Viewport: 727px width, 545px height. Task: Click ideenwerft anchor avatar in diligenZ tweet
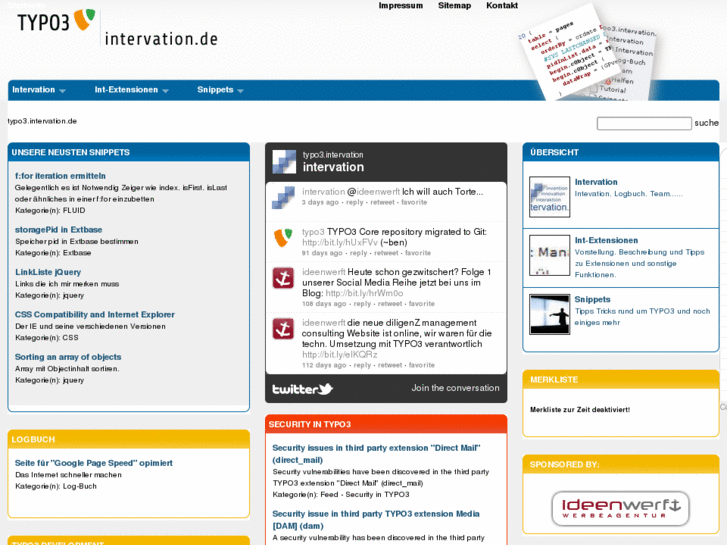[x=283, y=328]
